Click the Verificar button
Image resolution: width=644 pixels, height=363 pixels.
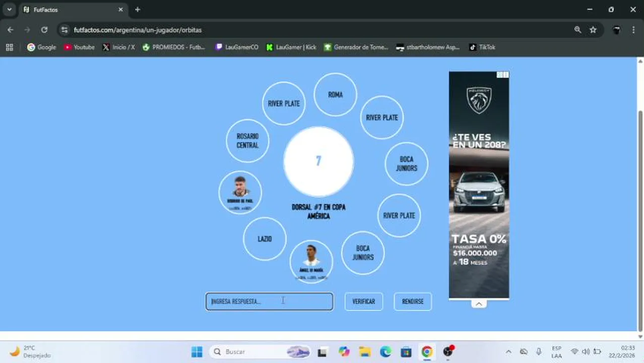[x=364, y=301]
